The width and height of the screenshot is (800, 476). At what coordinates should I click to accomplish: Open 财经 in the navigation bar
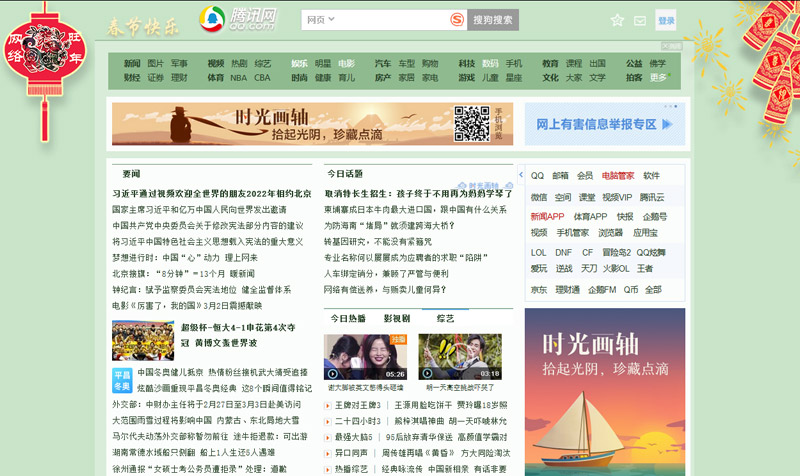(132, 78)
